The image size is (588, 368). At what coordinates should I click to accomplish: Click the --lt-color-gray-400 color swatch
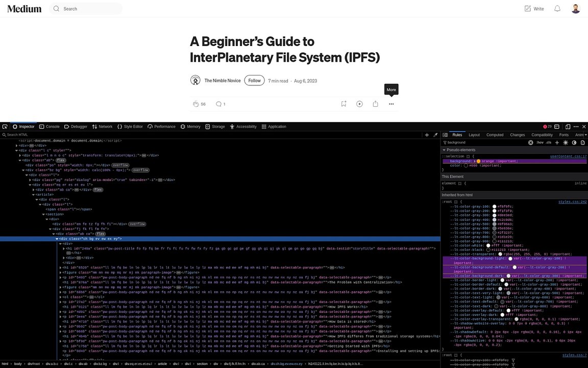click(494, 220)
